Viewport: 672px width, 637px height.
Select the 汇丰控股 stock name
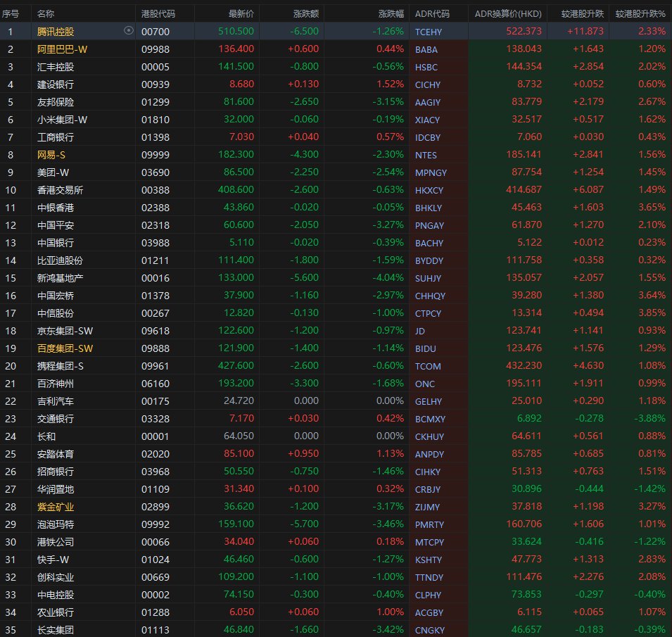[56, 67]
